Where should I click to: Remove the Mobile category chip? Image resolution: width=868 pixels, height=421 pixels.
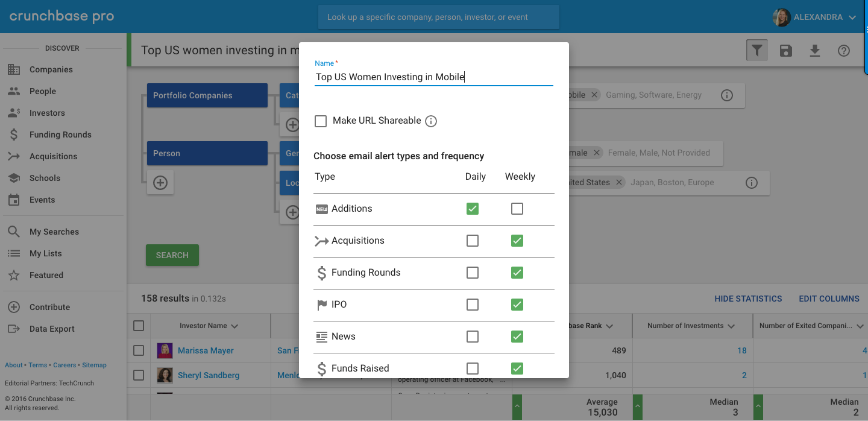click(x=594, y=95)
